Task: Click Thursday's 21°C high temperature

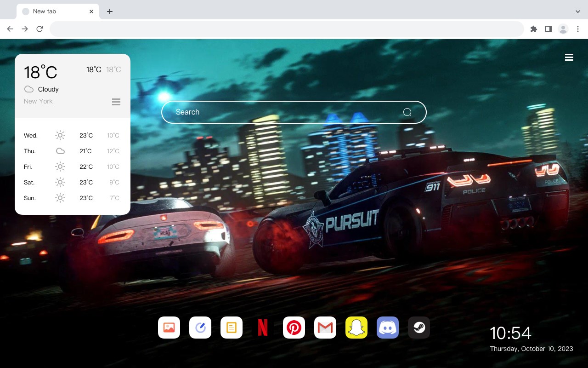Action: 85,151
